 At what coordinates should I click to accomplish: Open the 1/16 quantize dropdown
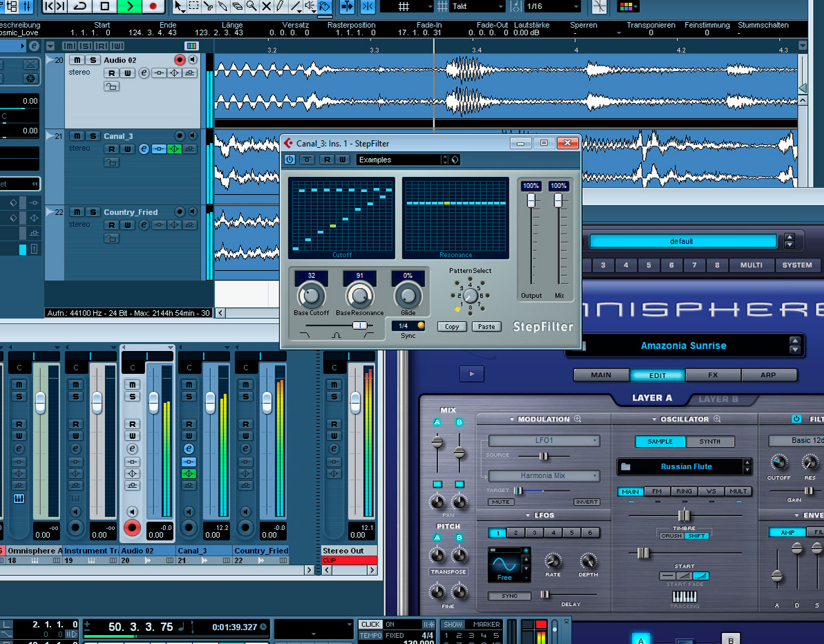click(552, 6)
